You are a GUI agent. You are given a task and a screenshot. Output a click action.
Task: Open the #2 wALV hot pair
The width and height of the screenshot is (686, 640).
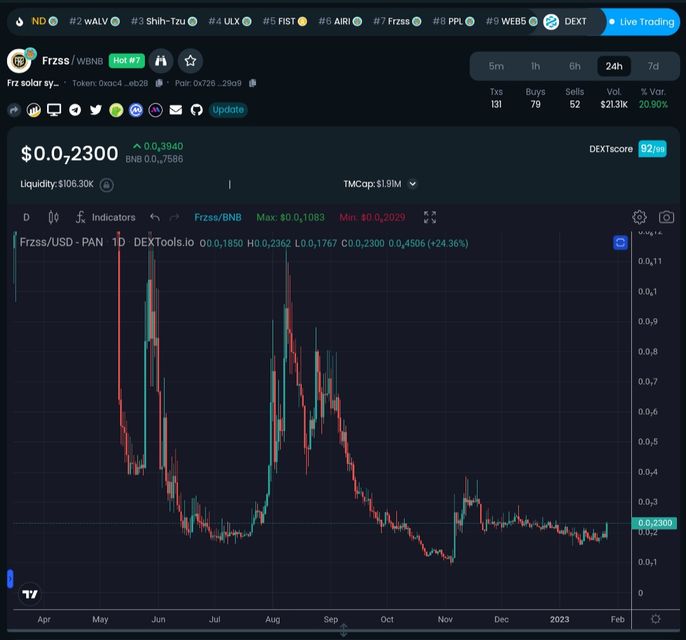pos(94,21)
